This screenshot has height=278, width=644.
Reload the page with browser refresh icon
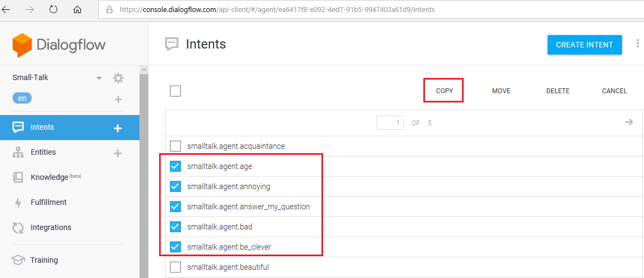(53, 9)
